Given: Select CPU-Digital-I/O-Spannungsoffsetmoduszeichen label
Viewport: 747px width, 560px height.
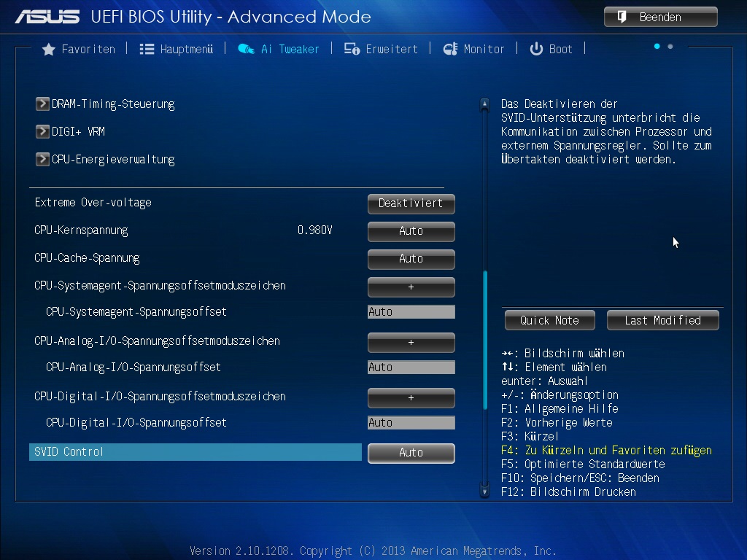Looking at the screenshot, I should point(160,396).
